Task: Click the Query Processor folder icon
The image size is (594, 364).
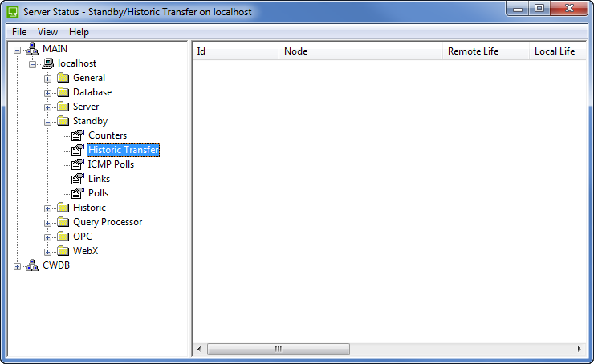Action: pos(63,222)
